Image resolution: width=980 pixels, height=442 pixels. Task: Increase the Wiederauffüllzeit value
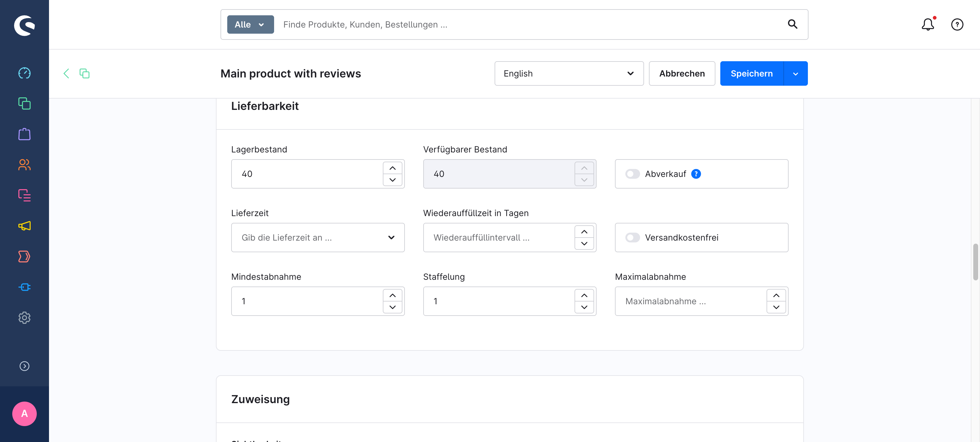tap(584, 232)
